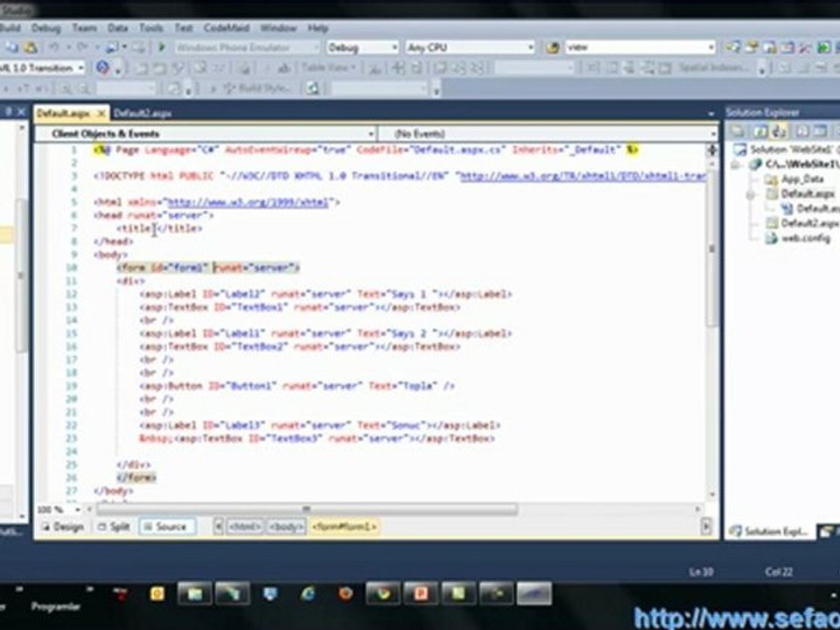Click the Build Style toolbar button

[256, 87]
